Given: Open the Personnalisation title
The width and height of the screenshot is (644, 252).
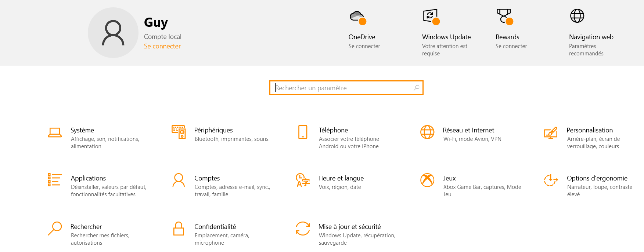Looking at the screenshot, I should tap(590, 130).
